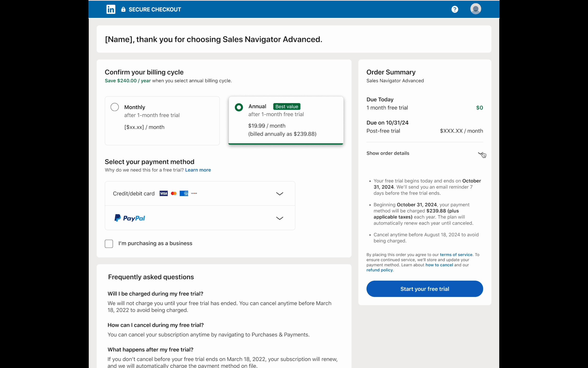Click the Cancel anytime before August 18 bullet
588x368 pixels.
coord(426,238)
